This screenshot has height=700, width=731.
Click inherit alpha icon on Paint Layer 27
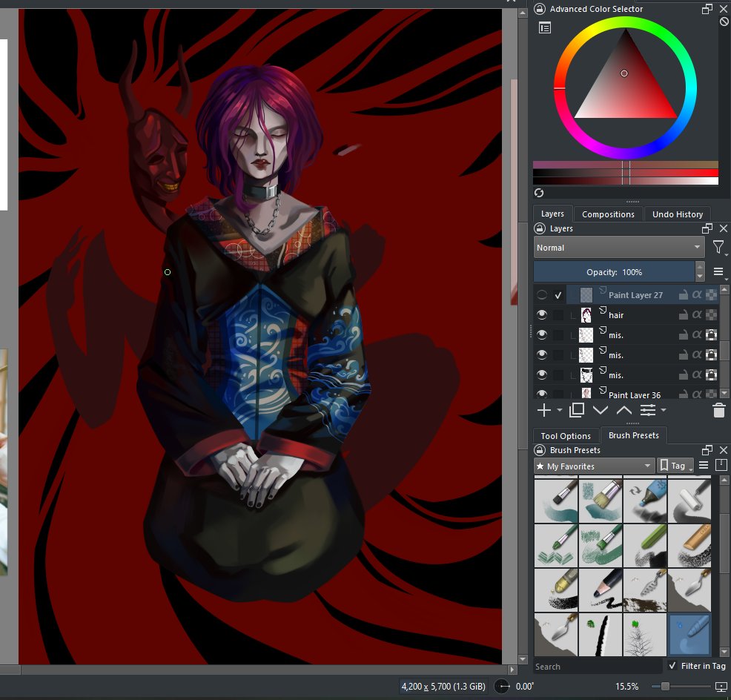click(x=697, y=294)
